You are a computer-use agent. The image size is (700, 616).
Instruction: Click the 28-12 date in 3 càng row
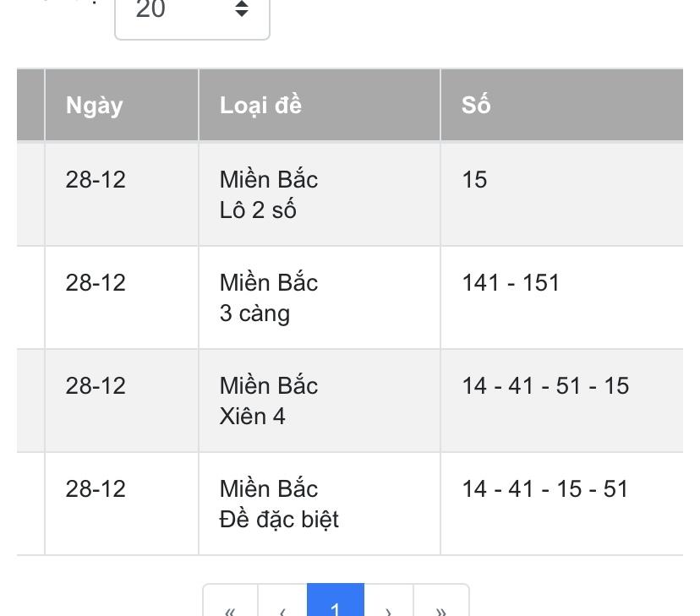(x=96, y=283)
